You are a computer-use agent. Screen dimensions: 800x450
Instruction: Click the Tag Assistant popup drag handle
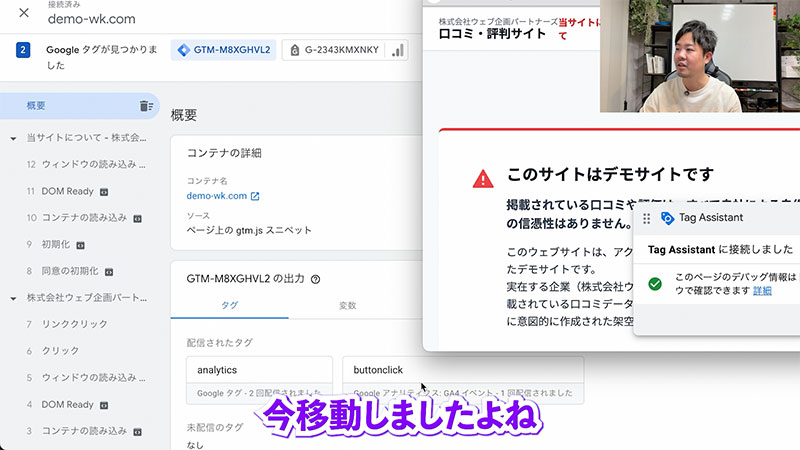[x=646, y=218]
